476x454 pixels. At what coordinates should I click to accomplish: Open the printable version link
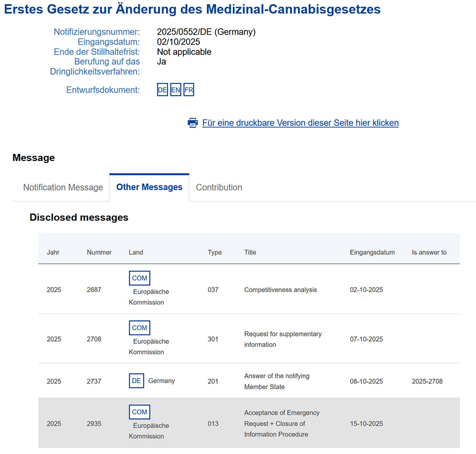click(x=300, y=123)
